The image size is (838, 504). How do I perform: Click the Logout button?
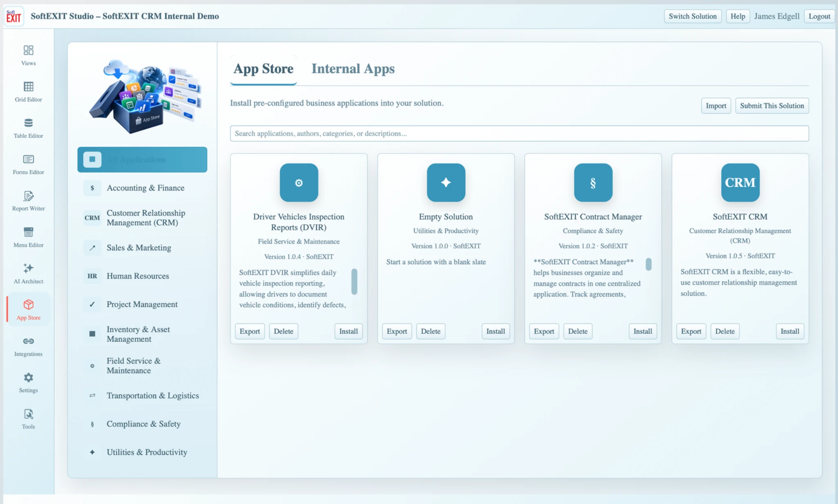coord(819,16)
